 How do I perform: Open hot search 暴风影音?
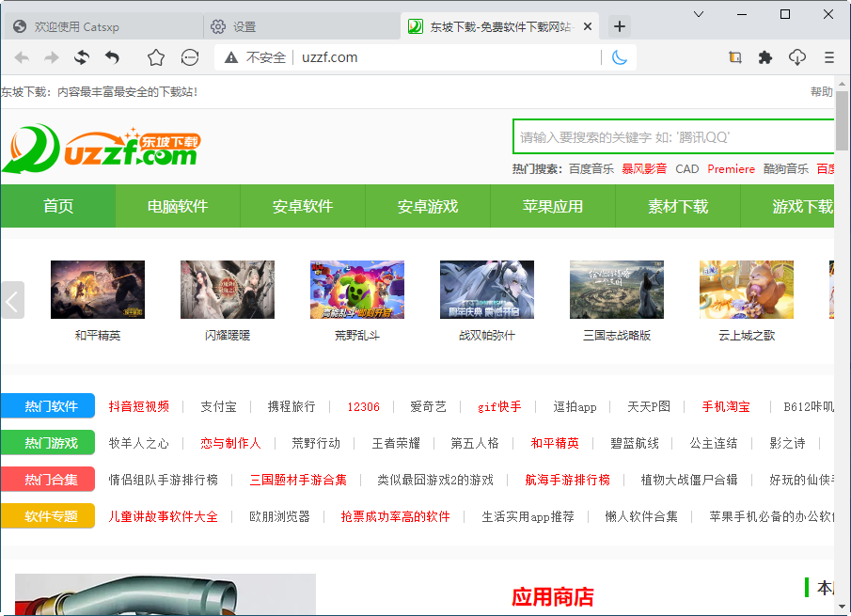644,168
